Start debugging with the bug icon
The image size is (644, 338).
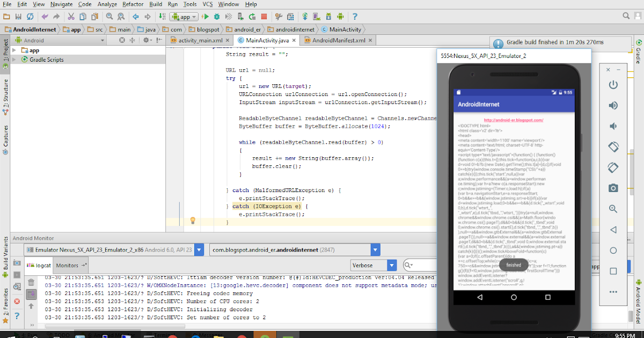pos(217,17)
